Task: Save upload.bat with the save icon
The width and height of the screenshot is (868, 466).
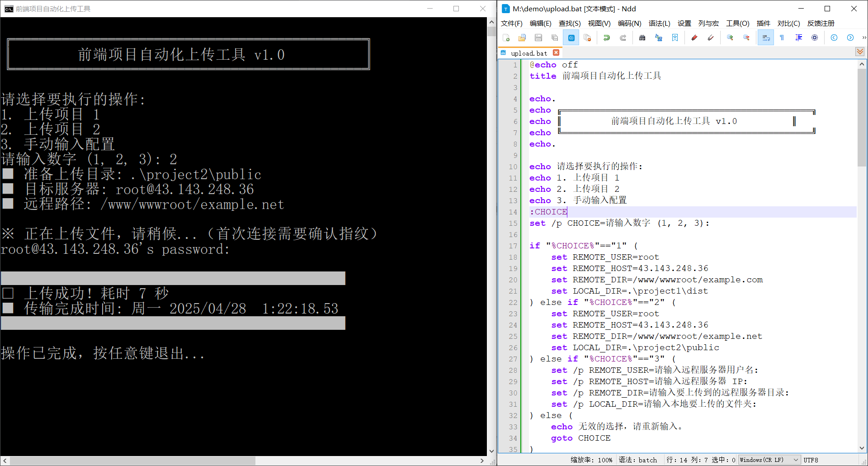Action: click(538, 38)
